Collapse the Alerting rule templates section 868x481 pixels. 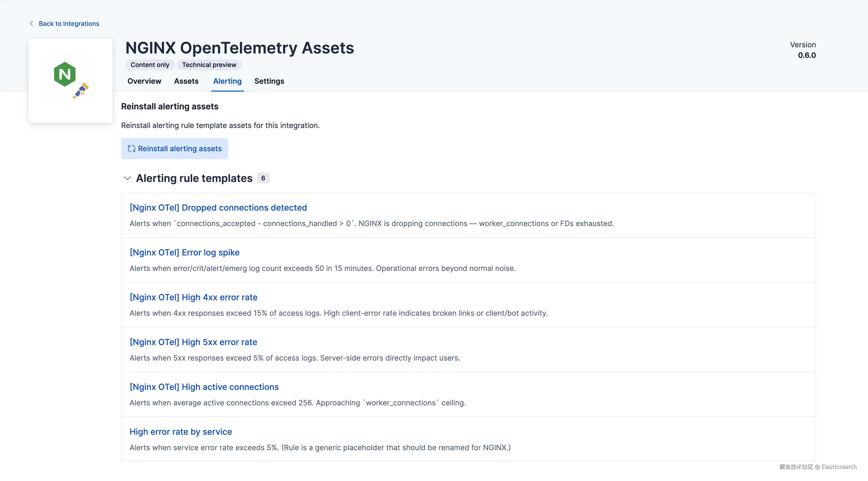coord(127,178)
